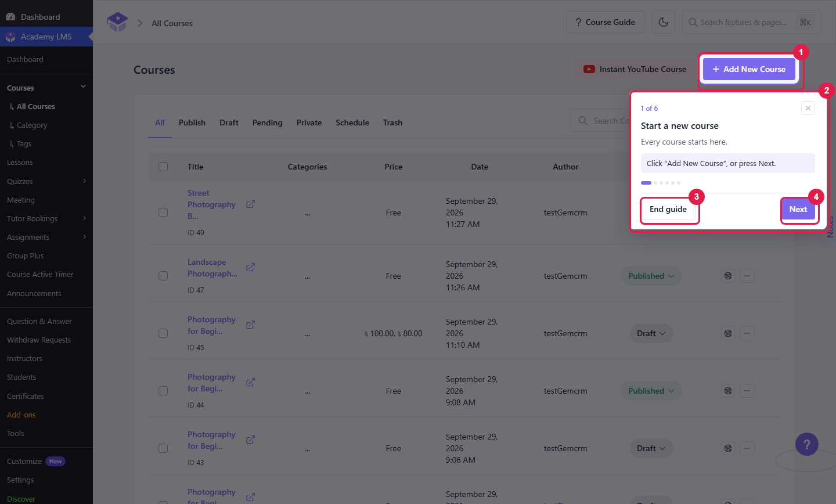Switch to the Publish tab
The height and width of the screenshot is (504, 836).
(x=192, y=123)
